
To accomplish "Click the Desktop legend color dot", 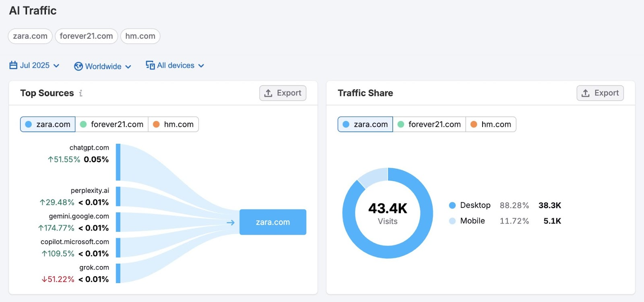I will click(452, 205).
